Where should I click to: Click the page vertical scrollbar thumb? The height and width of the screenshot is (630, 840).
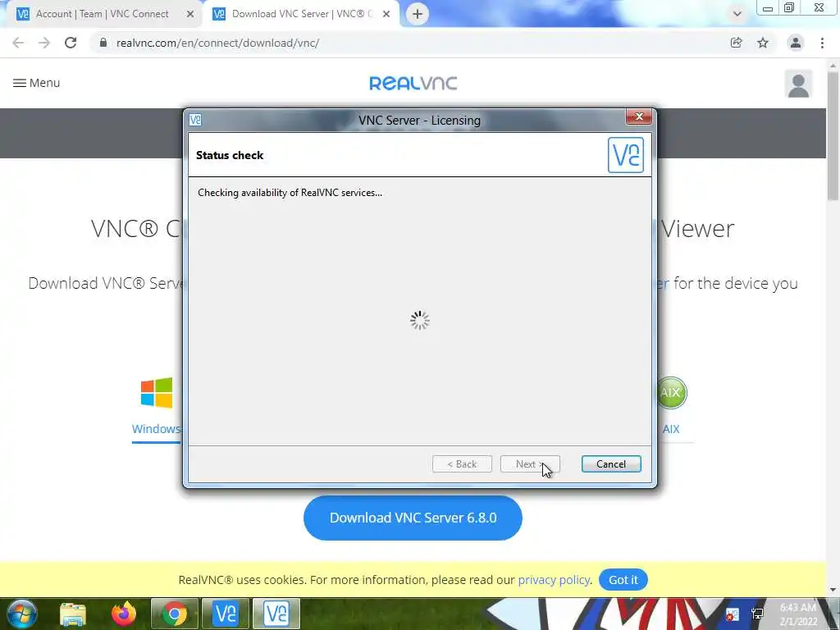click(833, 136)
